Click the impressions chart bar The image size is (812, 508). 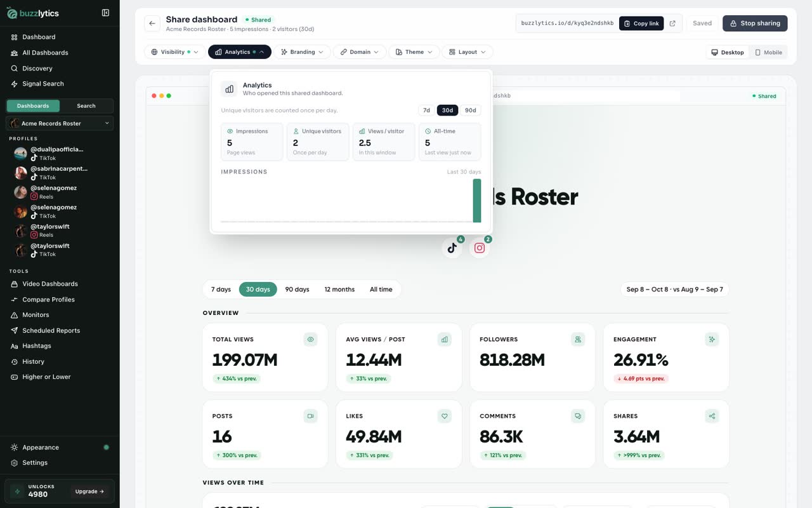(477, 201)
